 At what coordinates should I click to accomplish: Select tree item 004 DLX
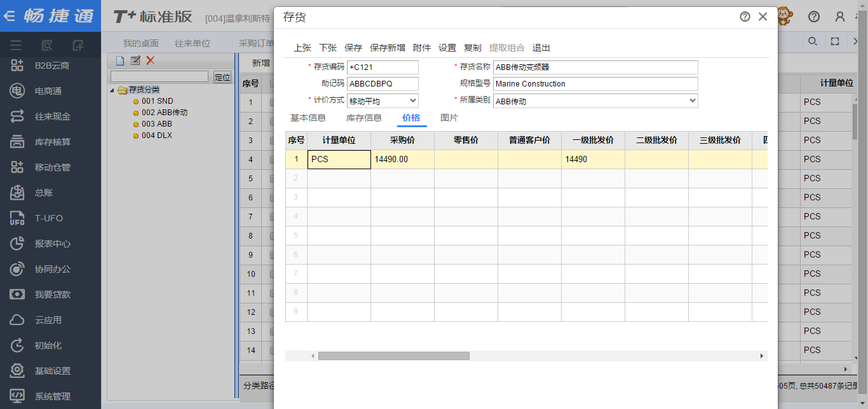(x=156, y=135)
